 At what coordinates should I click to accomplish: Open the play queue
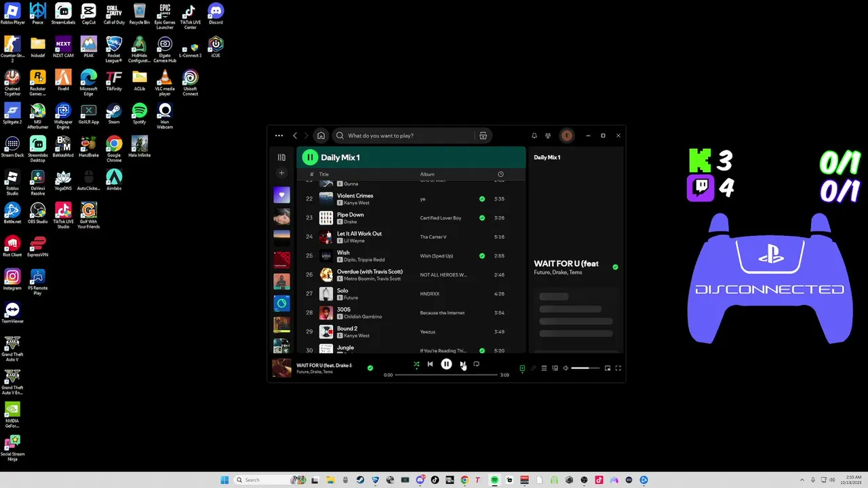544,368
